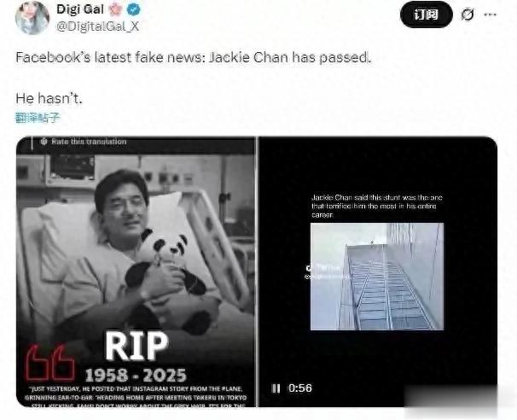
Task: Click the Rate this translation gear icon
Action: (x=44, y=142)
